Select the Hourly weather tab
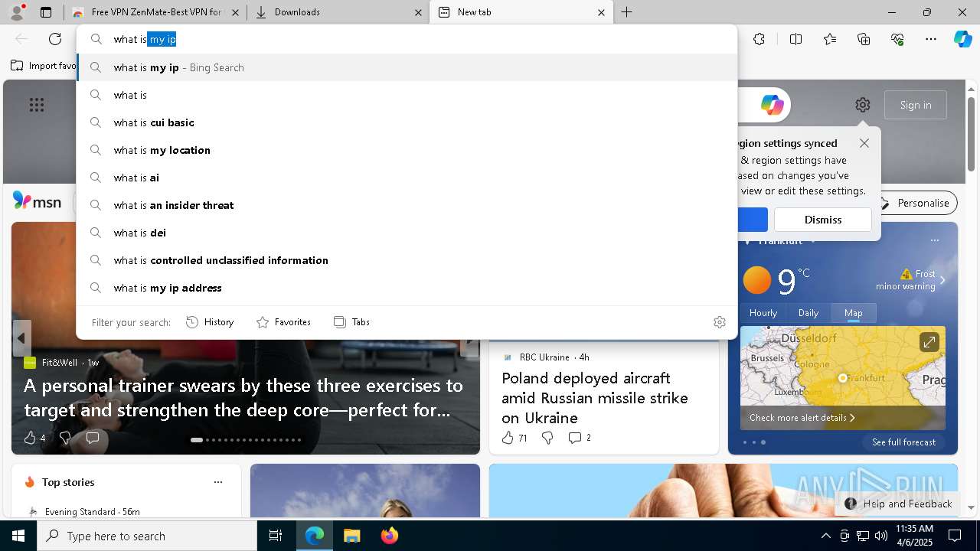The height and width of the screenshot is (551, 980). coord(763,313)
